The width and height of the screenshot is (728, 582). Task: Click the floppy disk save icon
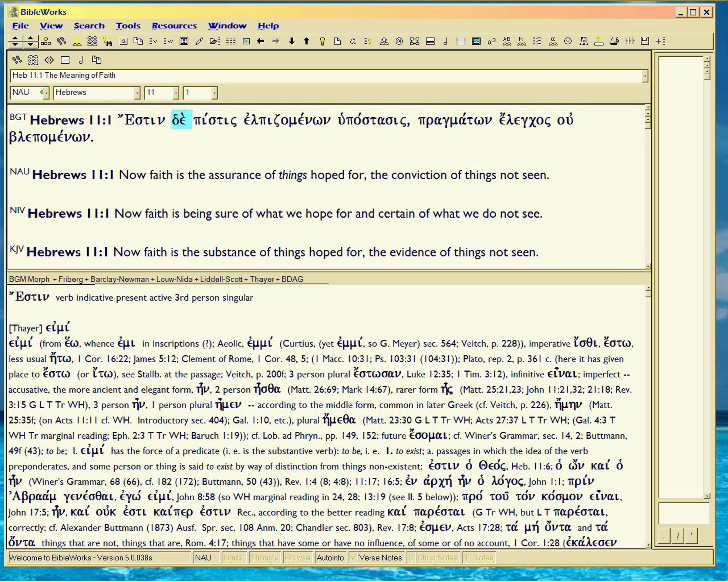click(x=645, y=41)
